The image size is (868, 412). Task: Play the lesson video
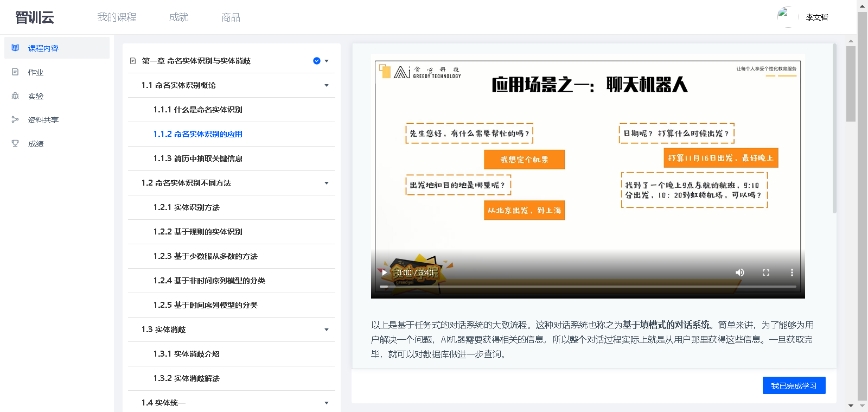(x=384, y=272)
